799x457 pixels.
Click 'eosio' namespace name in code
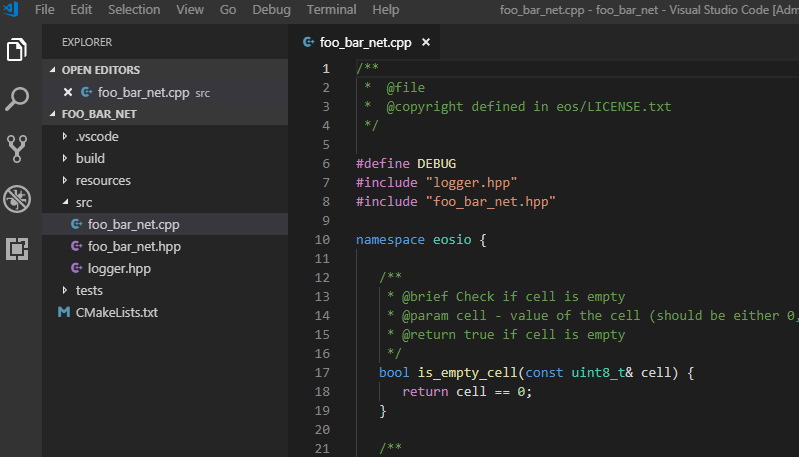pyautogui.click(x=452, y=239)
